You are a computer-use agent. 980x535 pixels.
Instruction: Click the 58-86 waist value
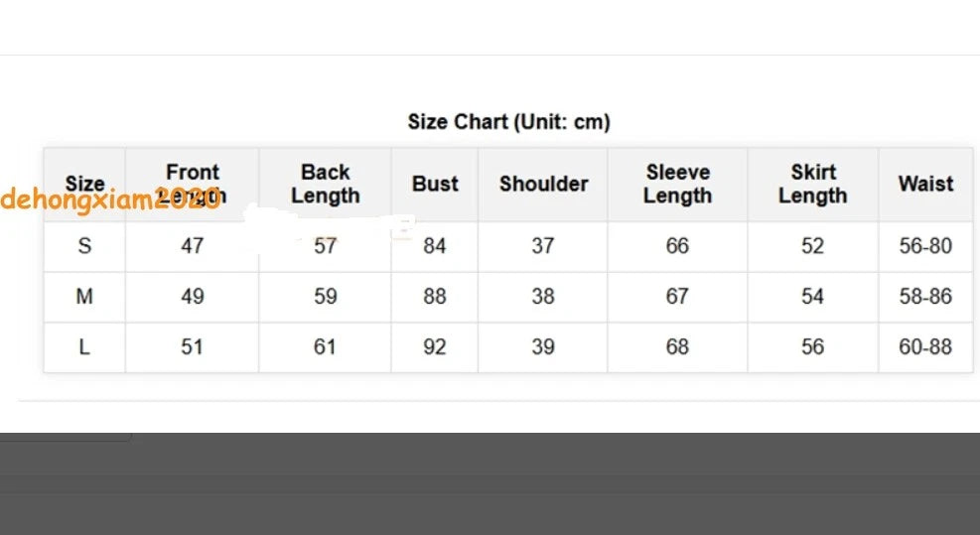point(925,296)
